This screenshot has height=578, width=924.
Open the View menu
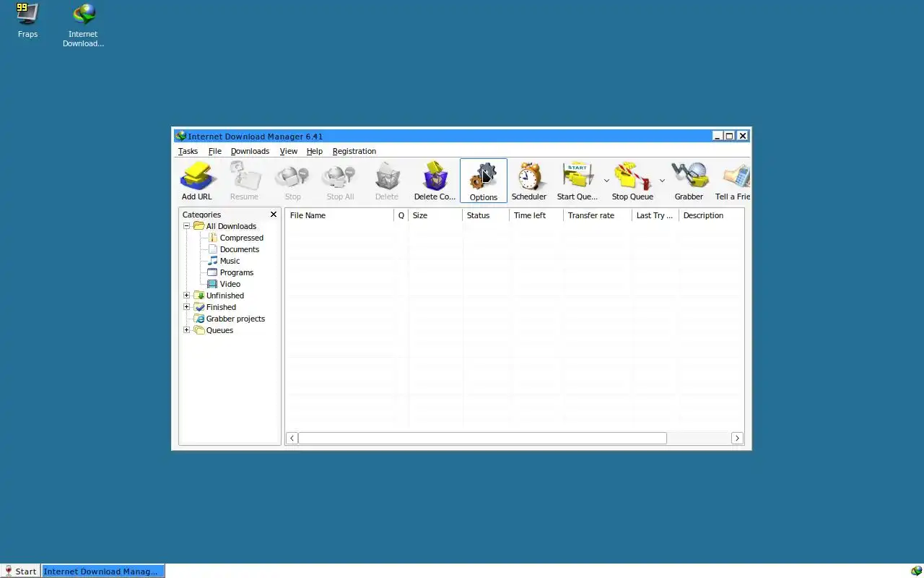[x=289, y=151]
